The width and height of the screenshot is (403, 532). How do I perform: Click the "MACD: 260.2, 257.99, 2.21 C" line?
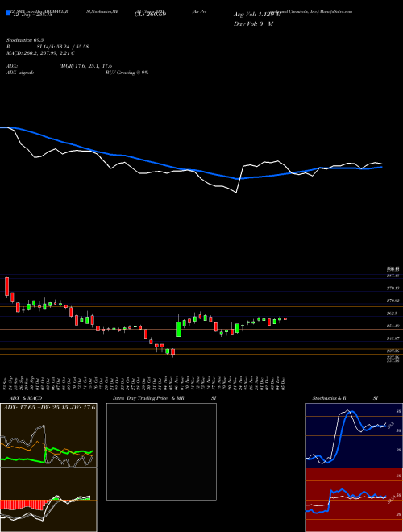[x=40, y=53]
